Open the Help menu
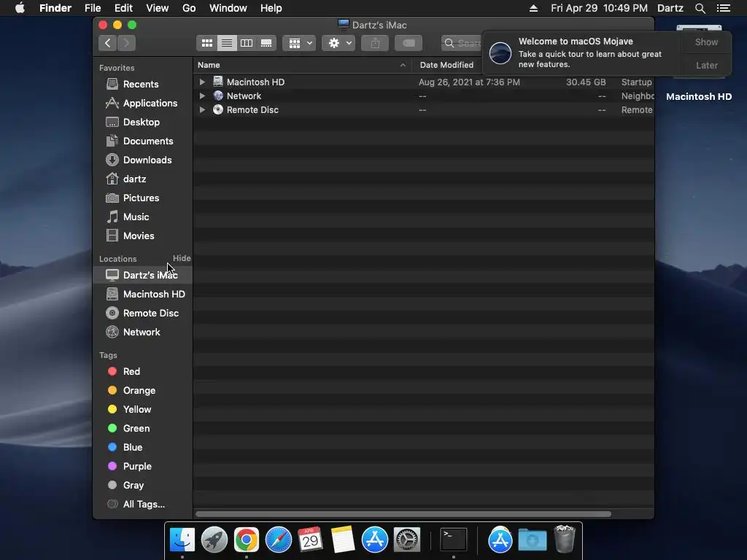 (x=271, y=8)
